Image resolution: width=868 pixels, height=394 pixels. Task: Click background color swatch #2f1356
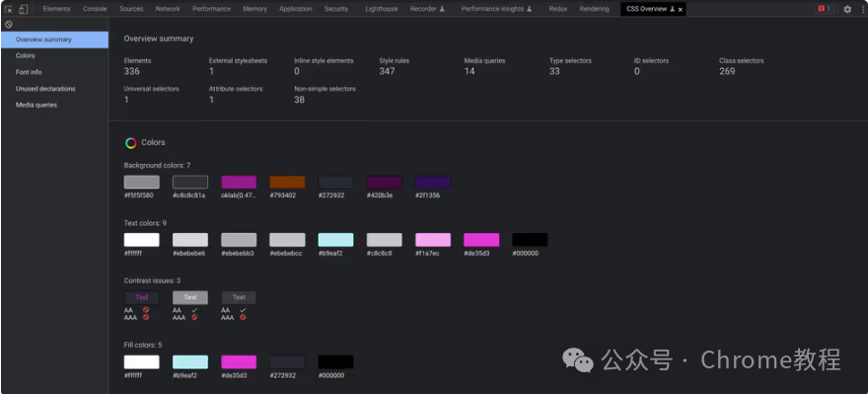[433, 183]
